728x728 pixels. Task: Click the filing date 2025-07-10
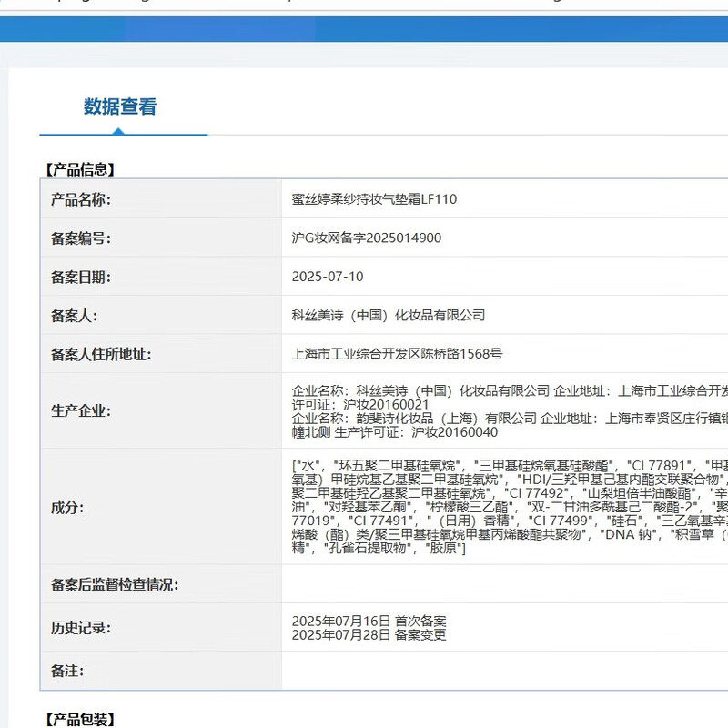[x=328, y=277]
